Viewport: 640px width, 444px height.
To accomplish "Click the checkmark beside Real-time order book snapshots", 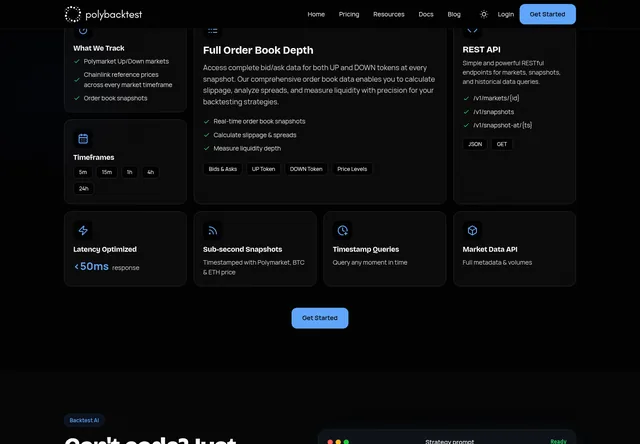I will pos(207,122).
